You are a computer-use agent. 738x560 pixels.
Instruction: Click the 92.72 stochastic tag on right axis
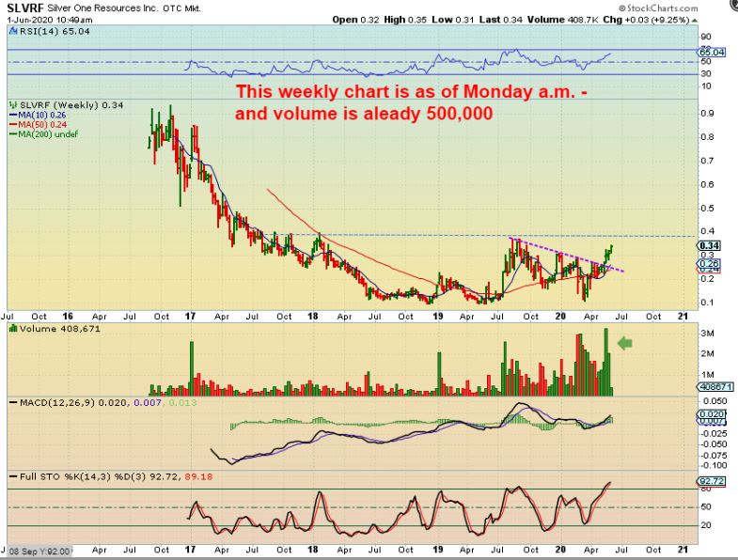711,481
